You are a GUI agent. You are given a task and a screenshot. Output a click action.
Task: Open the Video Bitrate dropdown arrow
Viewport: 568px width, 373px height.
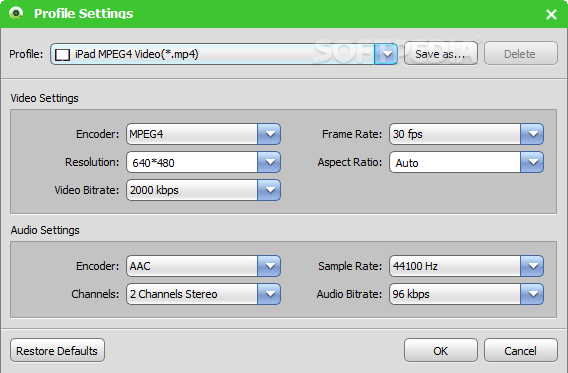pyautogui.click(x=269, y=190)
